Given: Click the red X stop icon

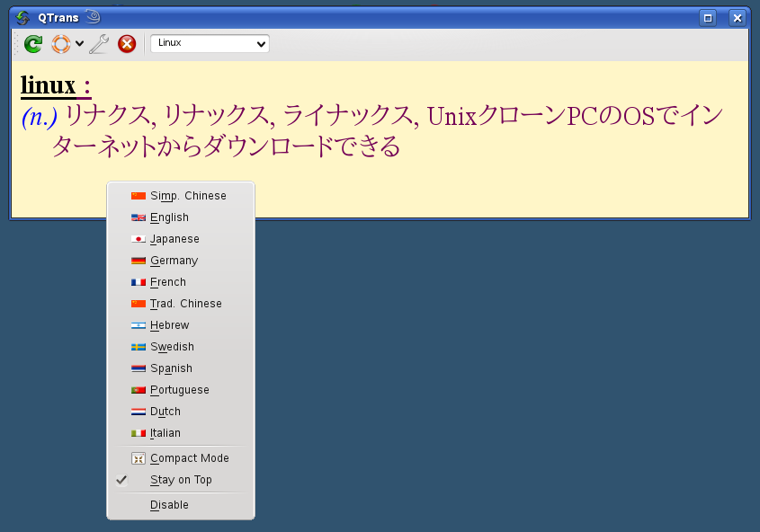Looking at the screenshot, I should point(127,44).
